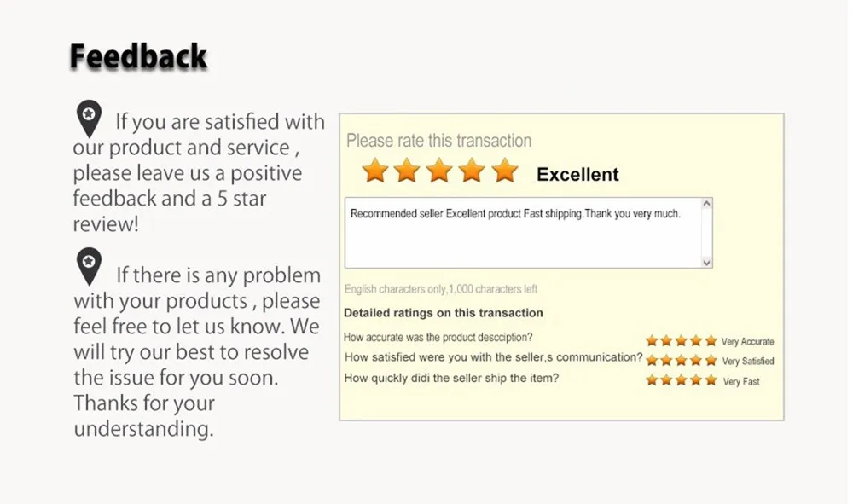
Task: Click the Very Accurate rating label
Action: click(x=747, y=341)
